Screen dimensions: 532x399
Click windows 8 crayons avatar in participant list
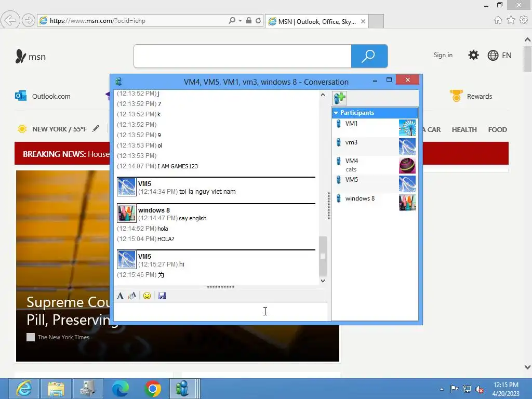(x=407, y=203)
